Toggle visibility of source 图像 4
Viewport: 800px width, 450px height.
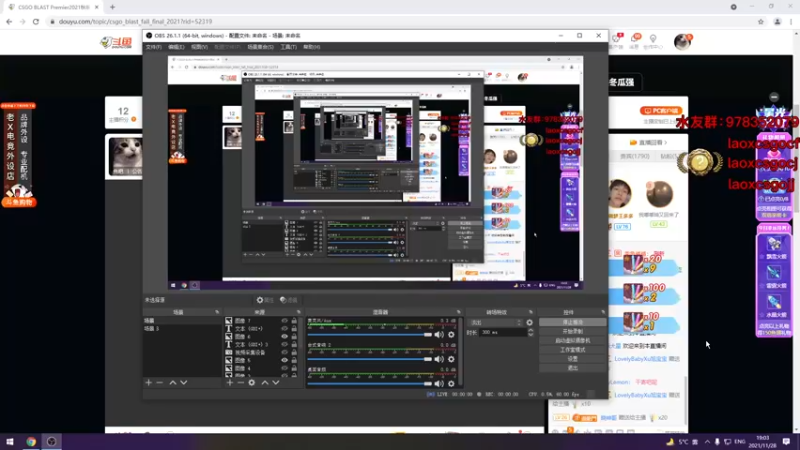click(285, 368)
